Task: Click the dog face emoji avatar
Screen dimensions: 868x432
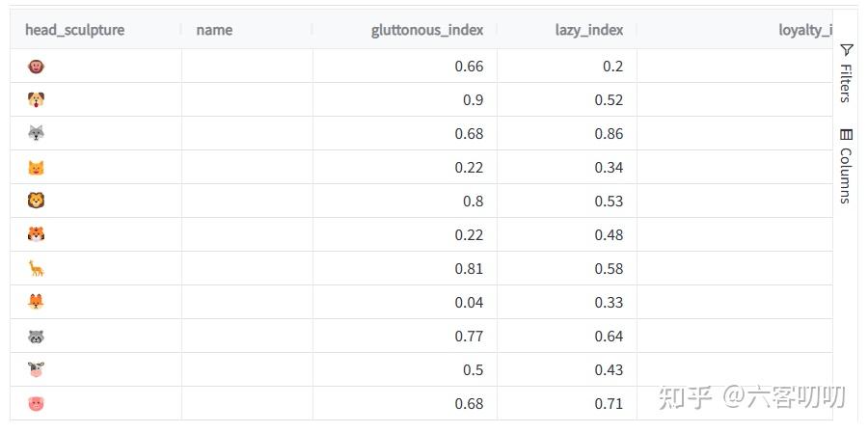Action: click(x=36, y=100)
